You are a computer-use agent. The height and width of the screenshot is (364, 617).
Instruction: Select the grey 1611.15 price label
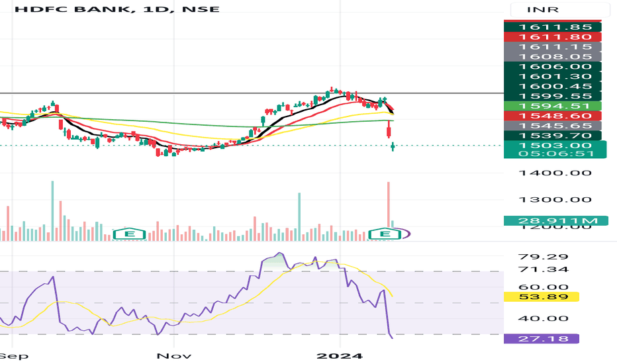click(x=553, y=47)
